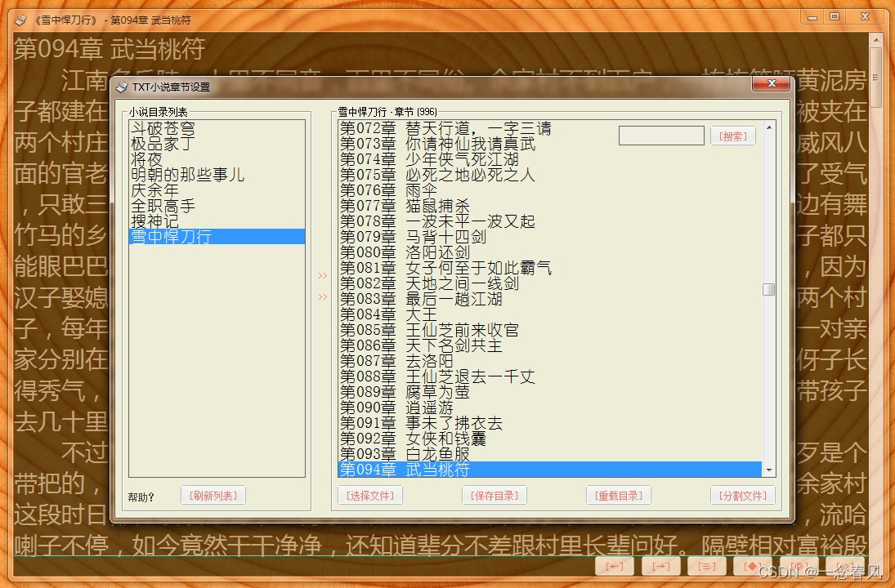This screenshot has width=895, height=588.
Task: Select chapter 第094章 武当桃符
Action: pyautogui.click(x=550, y=470)
